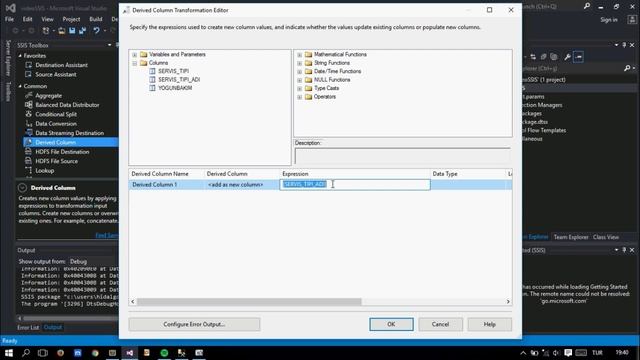Click the Save All icon in Visual Studio toolbar
The image size is (640, 360).
[x=82, y=31]
